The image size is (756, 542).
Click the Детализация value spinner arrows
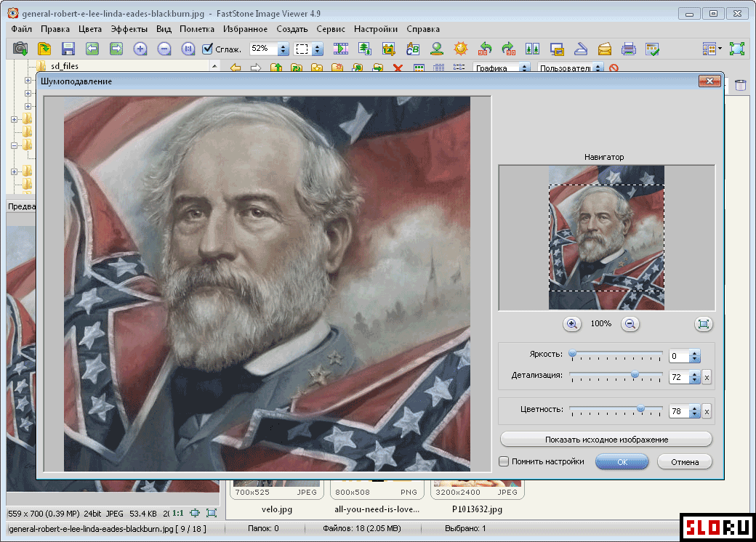pyautogui.click(x=694, y=377)
